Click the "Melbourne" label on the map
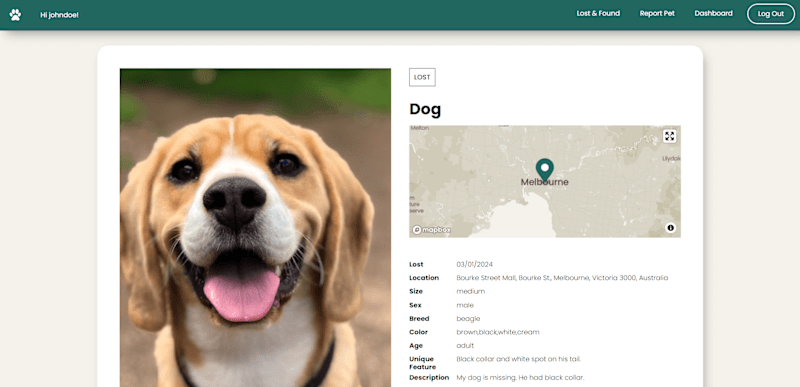The image size is (800, 387). point(544,182)
